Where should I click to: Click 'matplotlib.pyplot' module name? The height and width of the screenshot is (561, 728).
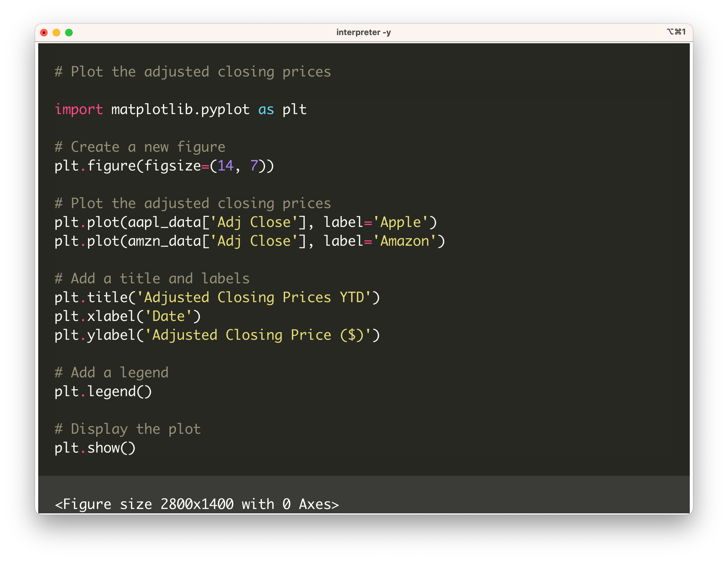180,109
